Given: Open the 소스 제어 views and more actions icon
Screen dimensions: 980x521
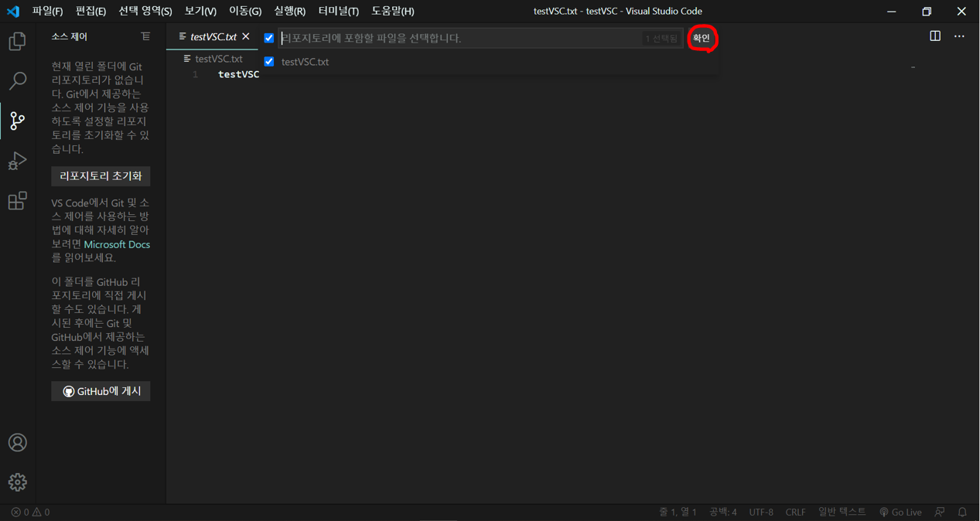Looking at the screenshot, I should pos(145,36).
